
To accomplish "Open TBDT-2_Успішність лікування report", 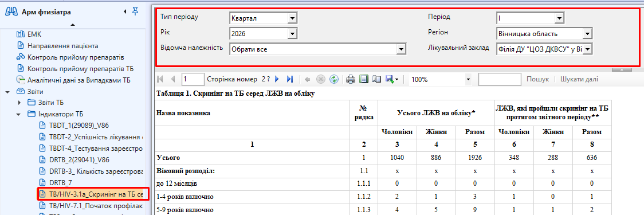I will tap(96, 136).
